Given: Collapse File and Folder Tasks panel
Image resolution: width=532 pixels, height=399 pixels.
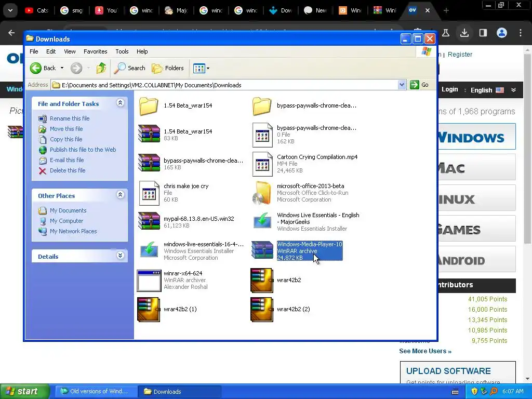Looking at the screenshot, I should pyautogui.click(x=120, y=103).
